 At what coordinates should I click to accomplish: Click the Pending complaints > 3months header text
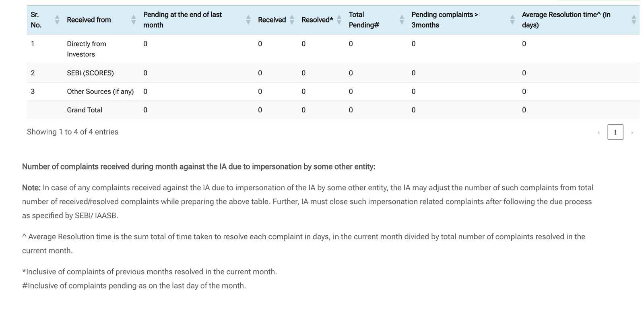[x=444, y=20]
